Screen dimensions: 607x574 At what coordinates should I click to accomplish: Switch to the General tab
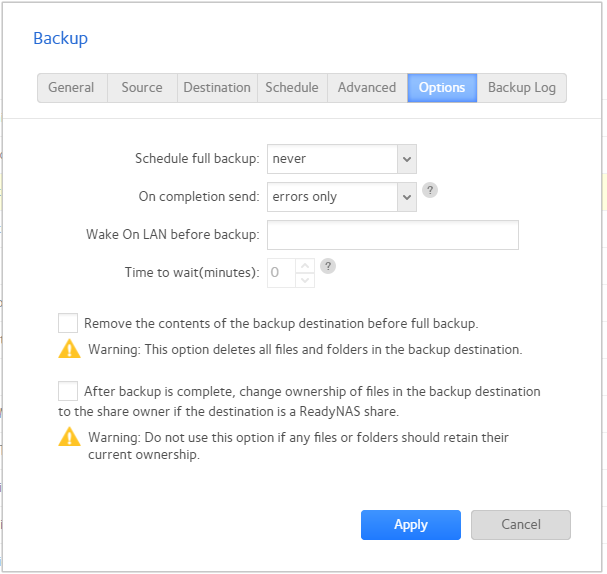[71, 88]
